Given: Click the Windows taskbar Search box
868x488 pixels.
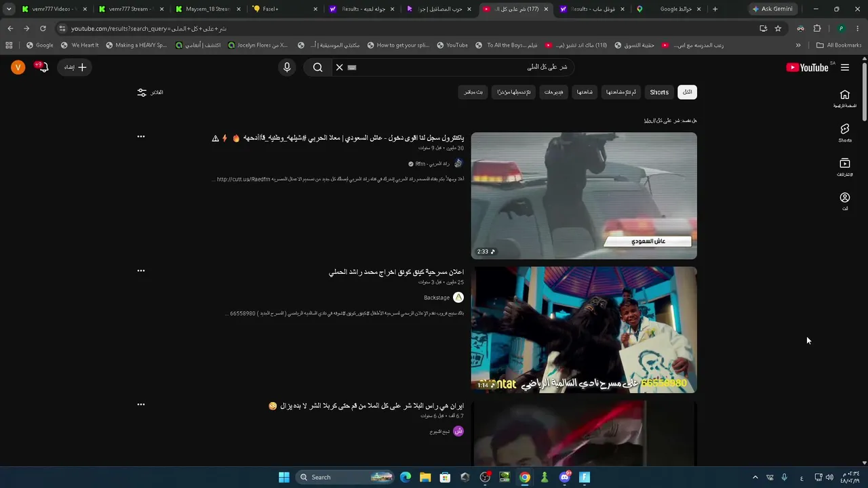Looking at the screenshot, I should [x=345, y=477].
